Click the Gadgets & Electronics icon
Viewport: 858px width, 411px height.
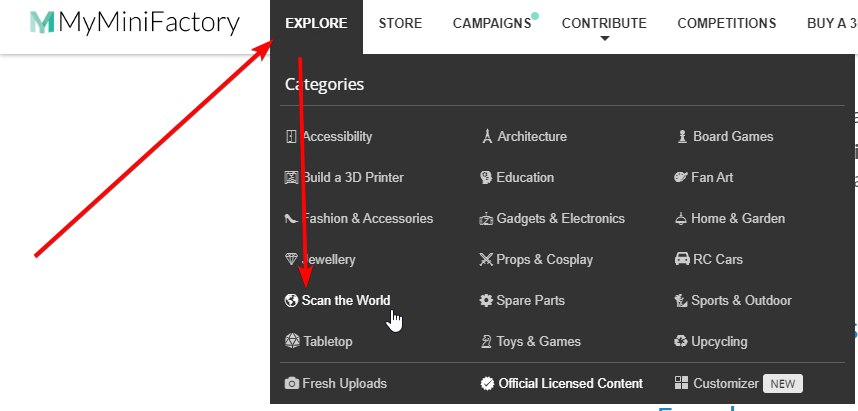pos(486,219)
